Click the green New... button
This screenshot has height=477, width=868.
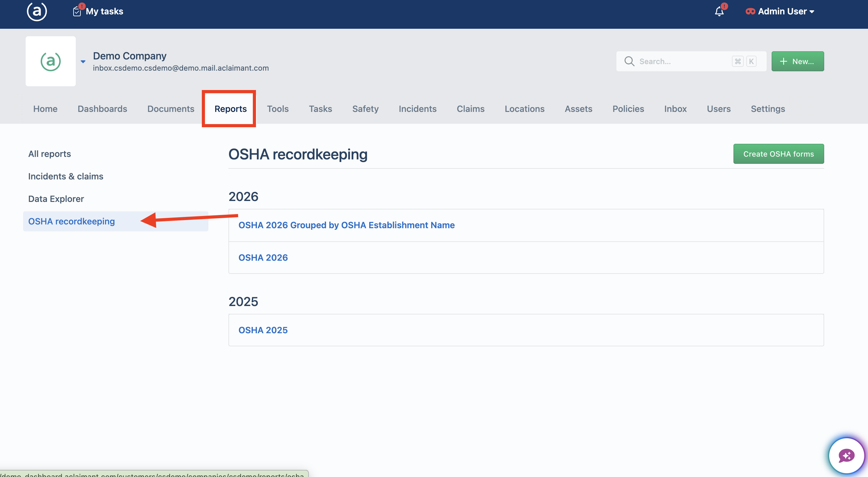pos(798,61)
